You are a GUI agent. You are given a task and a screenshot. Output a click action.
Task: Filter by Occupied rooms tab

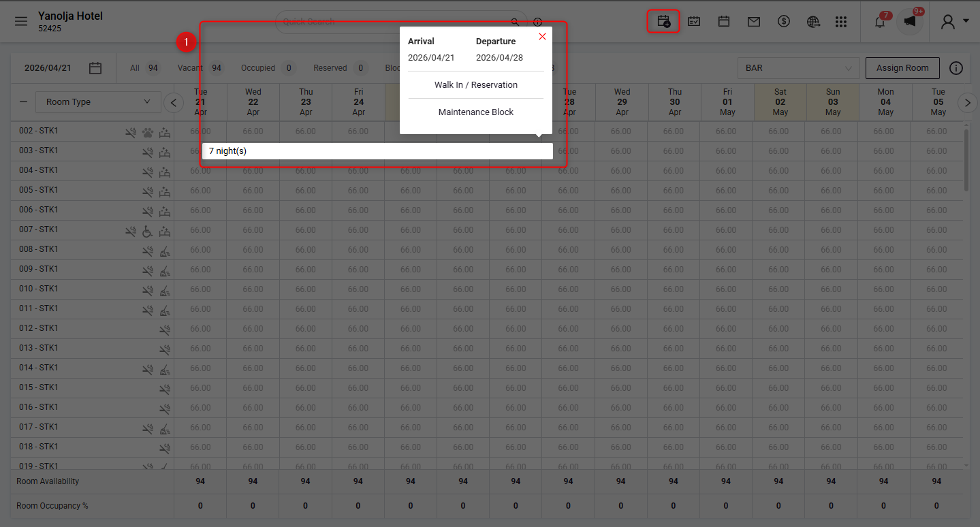click(267, 68)
